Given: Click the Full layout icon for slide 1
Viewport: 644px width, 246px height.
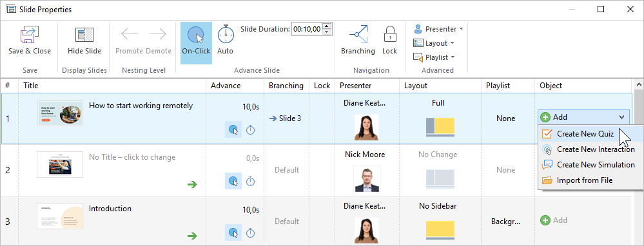Looking at the screenshot, I should tap(440, 128).
